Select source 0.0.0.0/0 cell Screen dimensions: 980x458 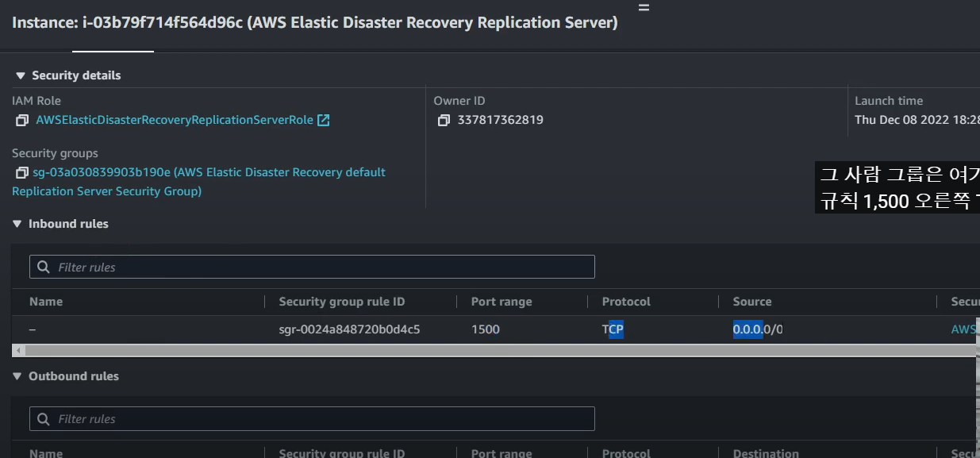[x=758, y=329]
